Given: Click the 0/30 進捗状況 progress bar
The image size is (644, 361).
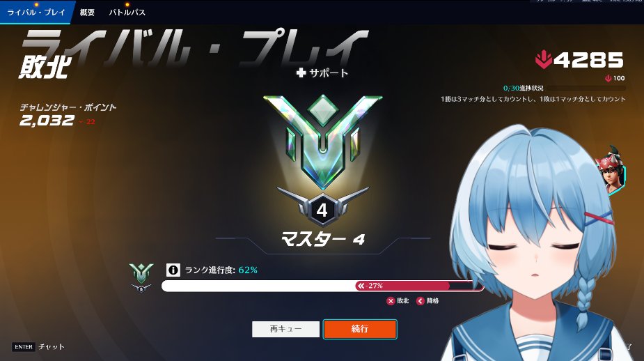Looking at the screenshot, I should (x=586, y=88).
